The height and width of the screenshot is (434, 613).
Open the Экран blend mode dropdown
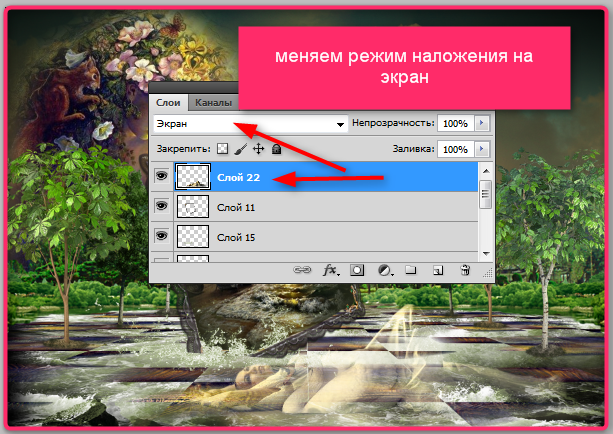250,124
